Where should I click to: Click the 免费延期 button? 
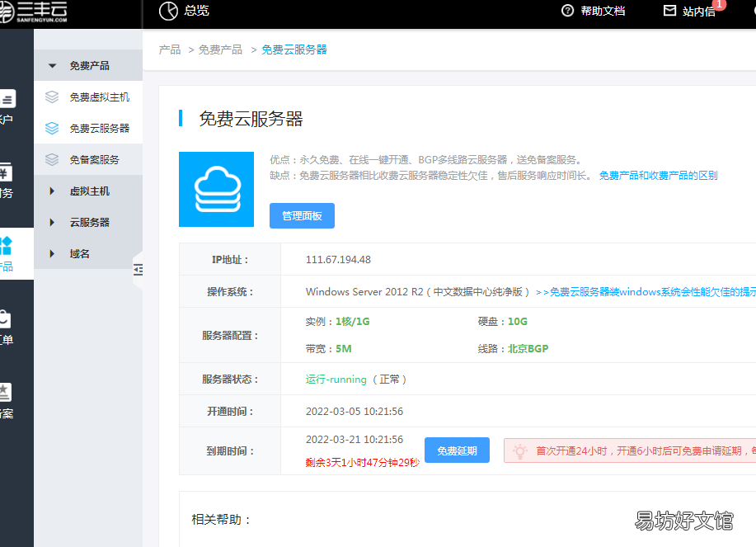tap(457, 450)
